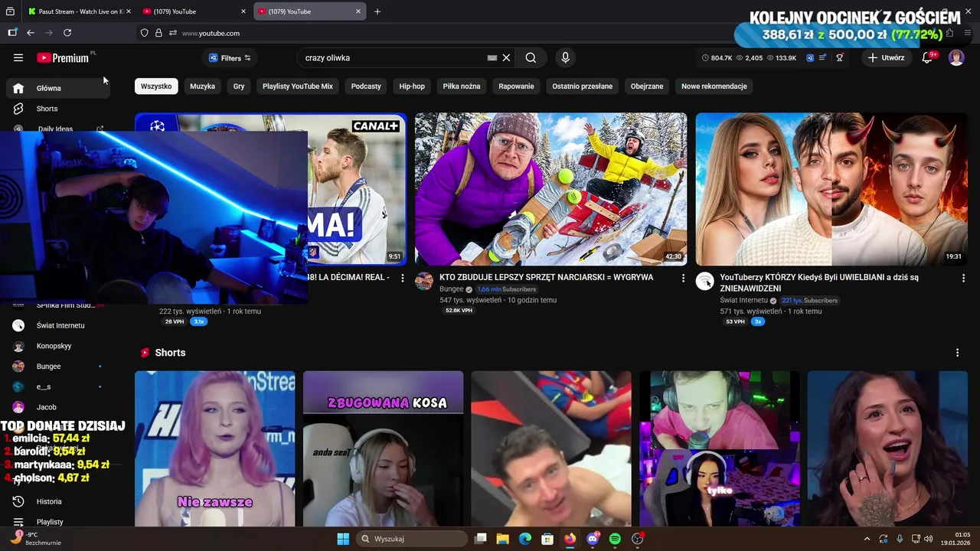Select the Ostatnio przesłane chip
This screenshot has height=551, width=980.
[583, 86]
